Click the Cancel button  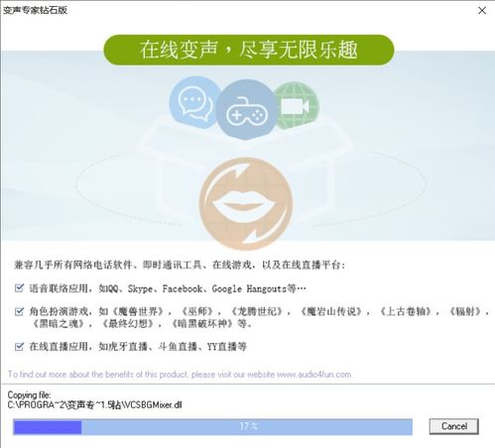click(x=453, y=426)
